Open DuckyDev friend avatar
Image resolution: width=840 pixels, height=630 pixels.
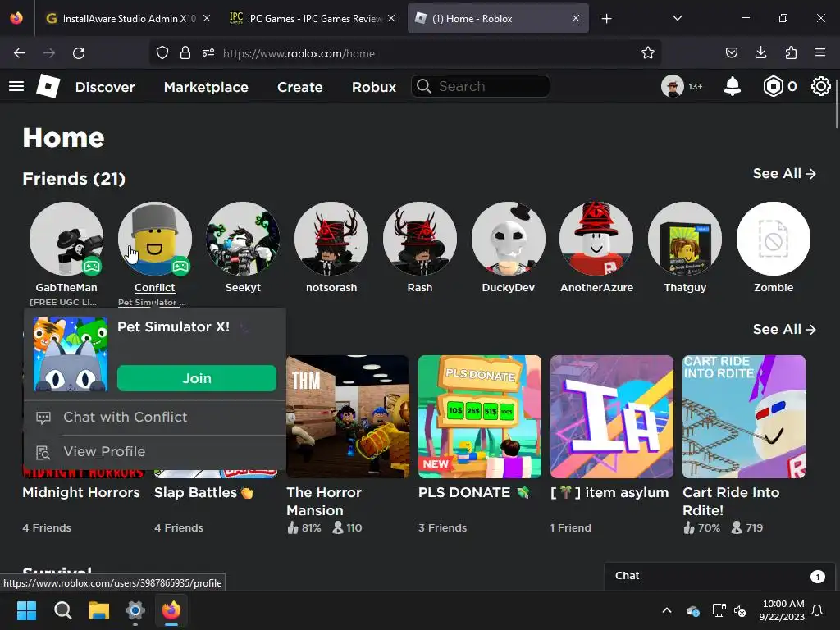click(x=509, y=239)
